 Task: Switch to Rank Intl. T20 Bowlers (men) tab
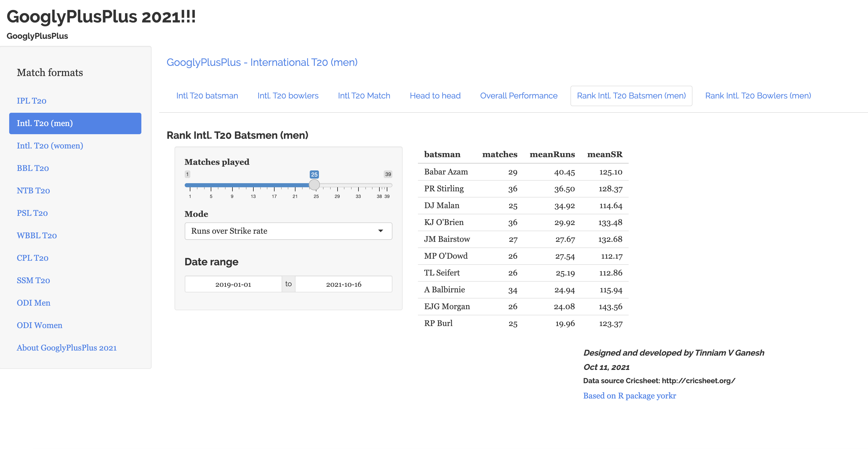coord(758,96)
